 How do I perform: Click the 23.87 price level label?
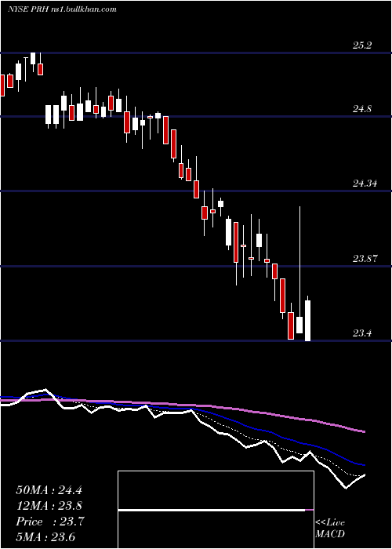pyautogui.click(x=365, y=259)
